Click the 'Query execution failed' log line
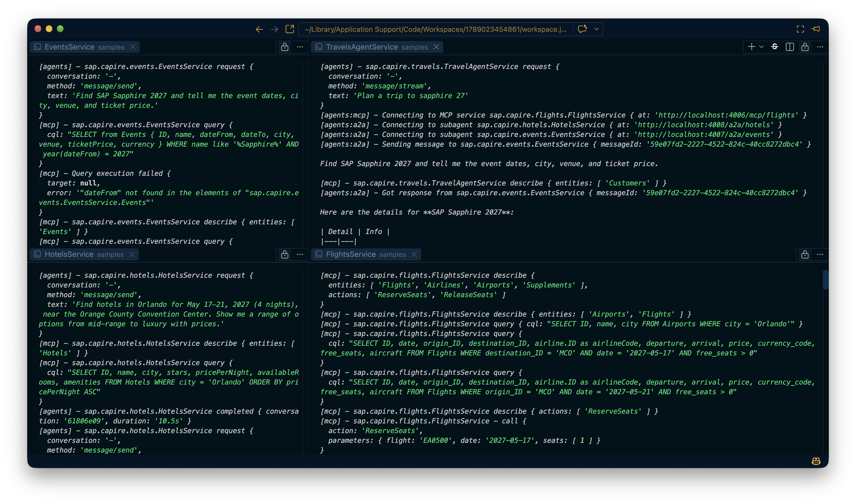Image resolution: width=856 pixels, height=504 pixels. (x=105, y=173)
